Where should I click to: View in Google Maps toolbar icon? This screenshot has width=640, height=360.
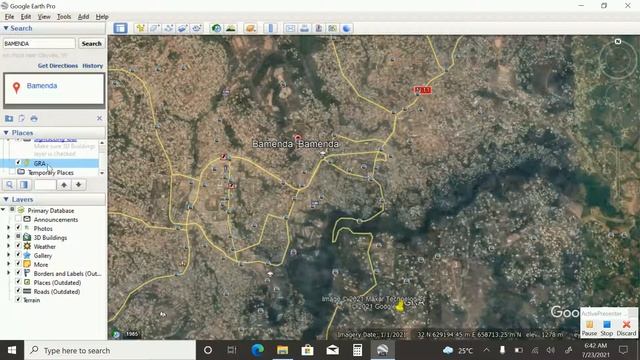pyautogui.click(x=332, y=28)
